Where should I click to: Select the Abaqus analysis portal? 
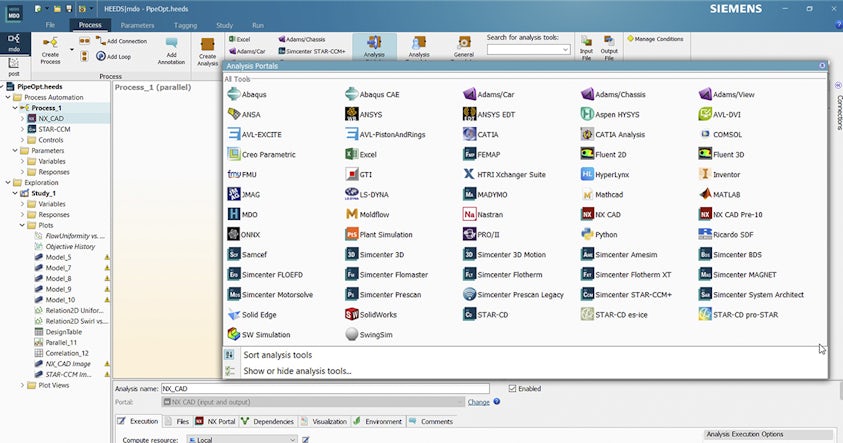tap(247, 94)
